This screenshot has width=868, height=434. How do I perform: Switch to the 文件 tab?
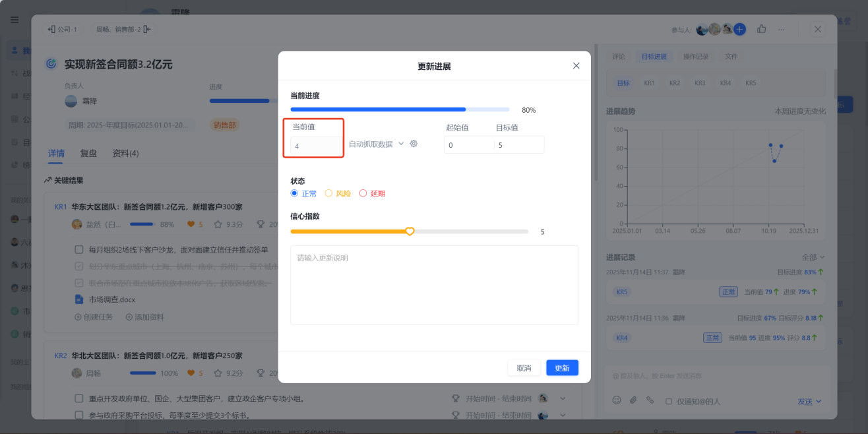(x=731, y=57)
